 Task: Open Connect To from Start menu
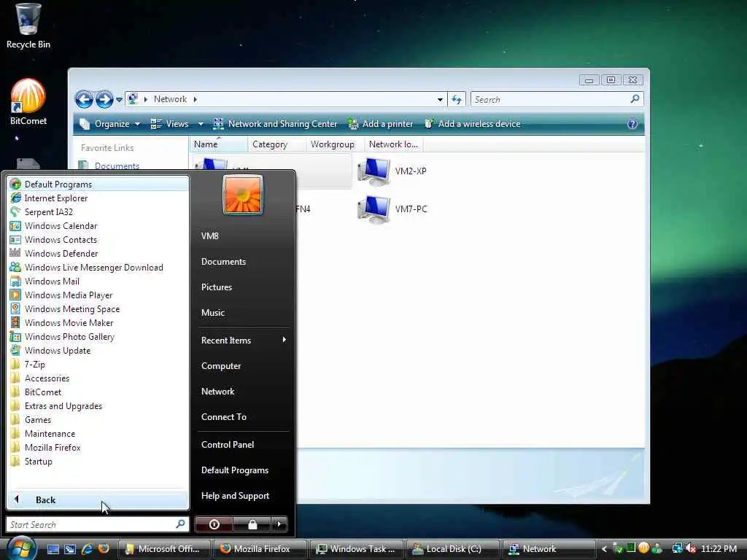pos(242,416)
